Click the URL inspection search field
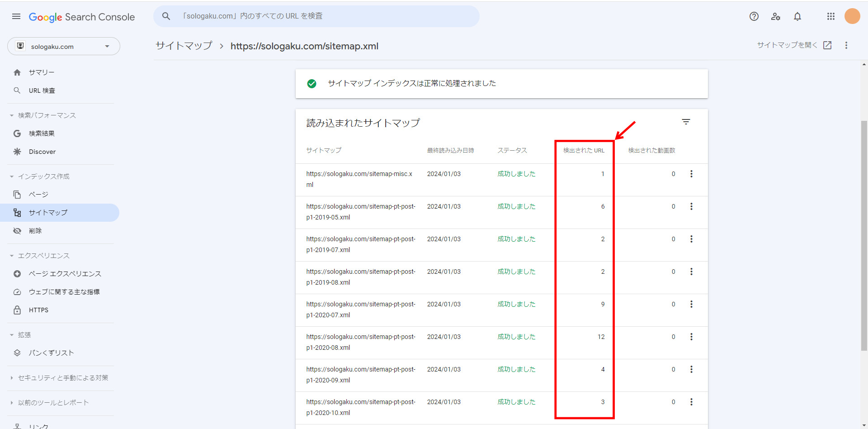Screen dimensions: 868x429 click(x=316, y=16)
